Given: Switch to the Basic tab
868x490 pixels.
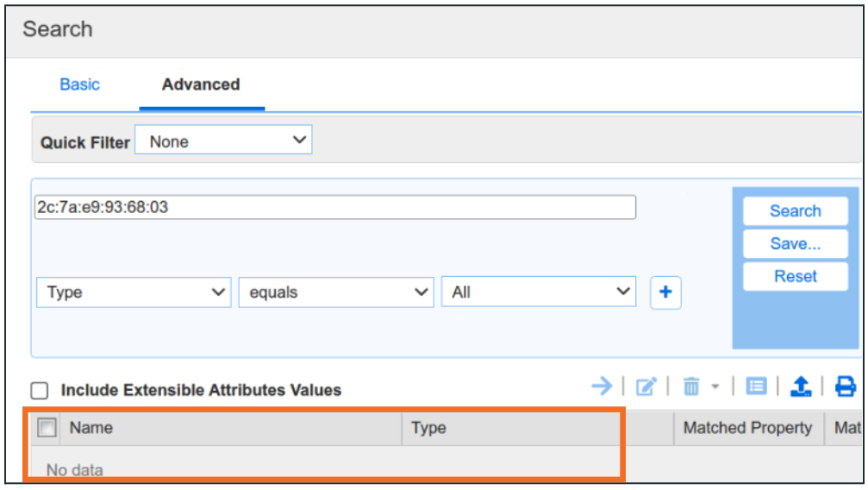Looking at the screenshot, I should [x=79, y=85].
